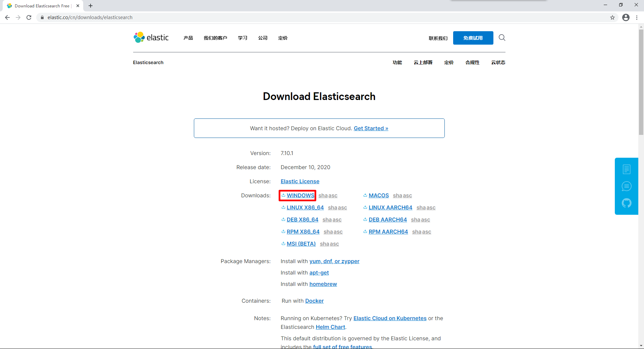Click the Elasticsearch sub-navigation title
Image resolution: width=644 pixels, height=349 pixels.
(148, 62)
